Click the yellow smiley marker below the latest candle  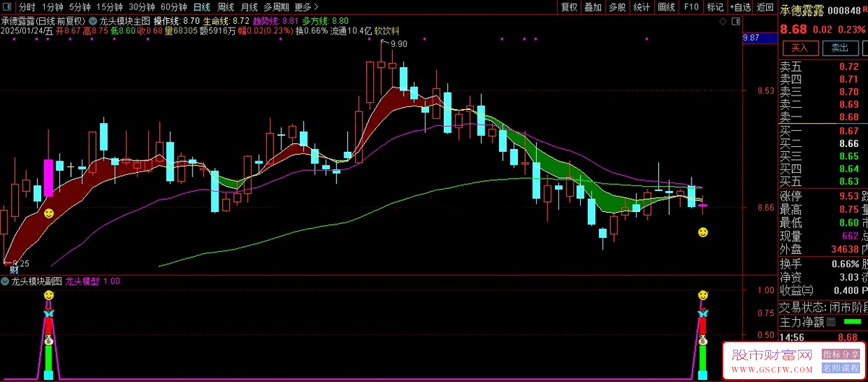[702, 232]
